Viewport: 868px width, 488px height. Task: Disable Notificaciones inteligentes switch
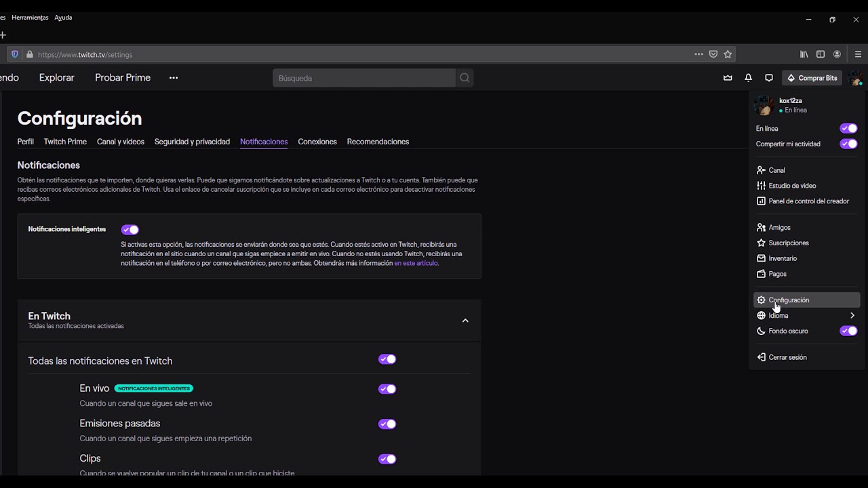pos(130,230)
